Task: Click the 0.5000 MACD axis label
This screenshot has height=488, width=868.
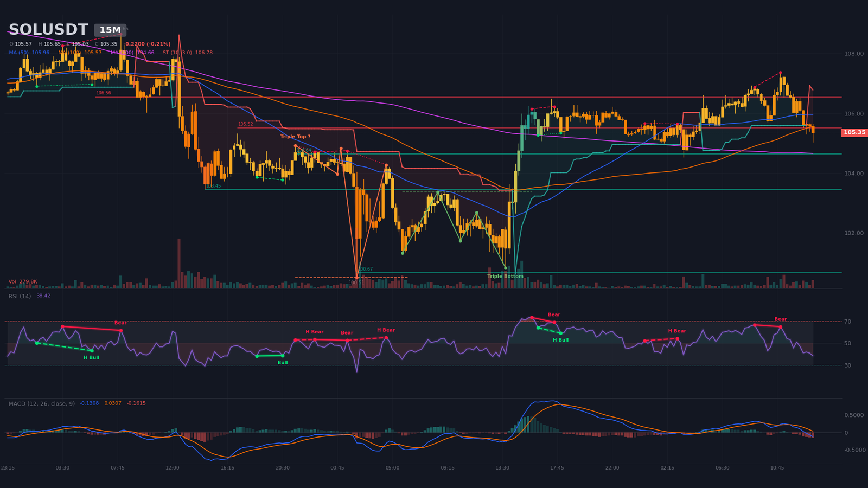Action: [854, 415]
